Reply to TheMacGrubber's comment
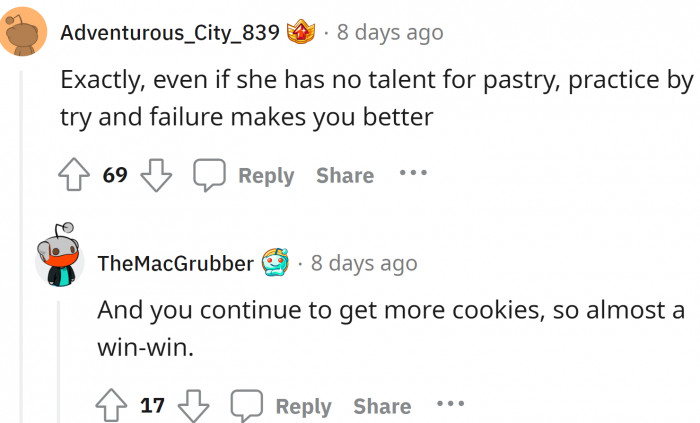Viewport: 700px width, 423px height. [303, 406]
